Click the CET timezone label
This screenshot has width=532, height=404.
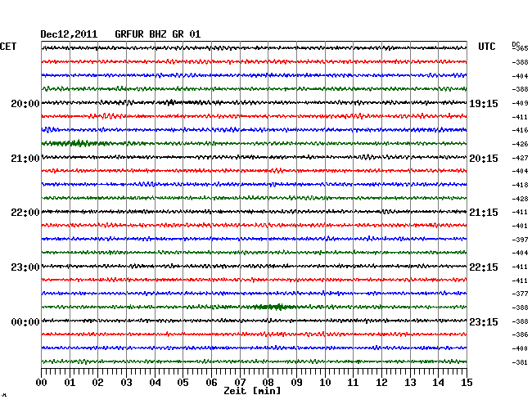click(8, 47)
